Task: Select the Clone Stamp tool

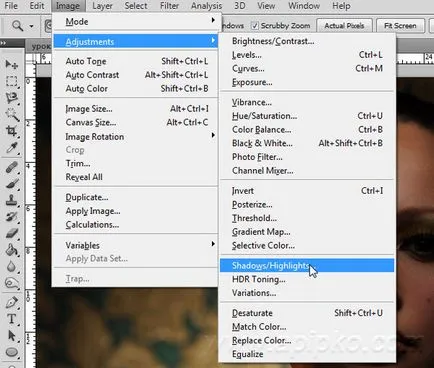Action: tap(12, 200)
